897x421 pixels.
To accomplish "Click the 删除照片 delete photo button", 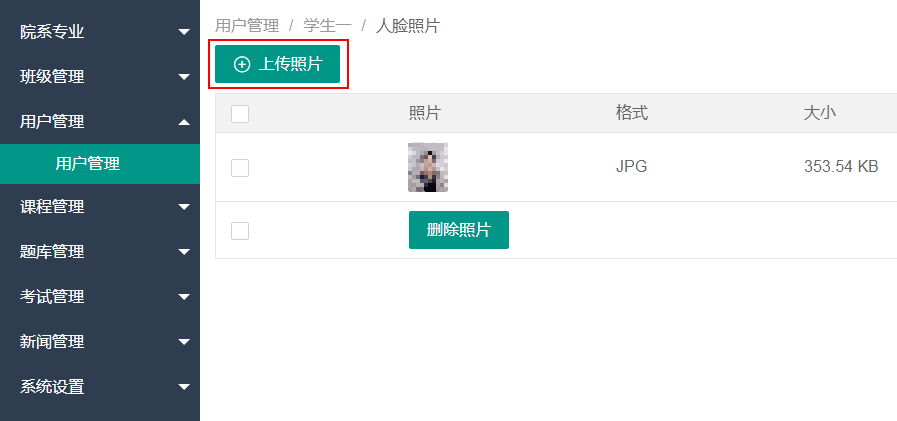I will coord(458,230).
